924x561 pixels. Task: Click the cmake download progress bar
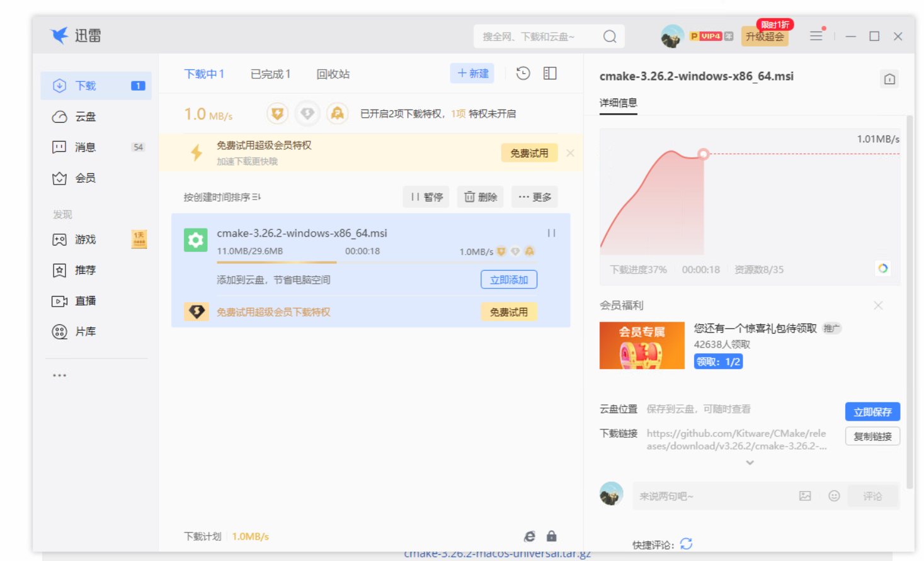click(377, 263)
